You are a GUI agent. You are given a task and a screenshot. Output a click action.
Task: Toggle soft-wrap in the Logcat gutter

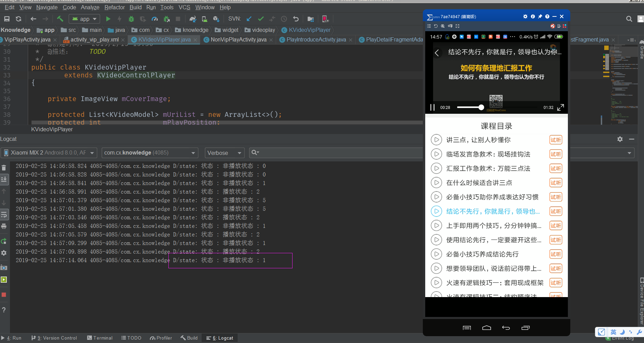click(4, 215)
